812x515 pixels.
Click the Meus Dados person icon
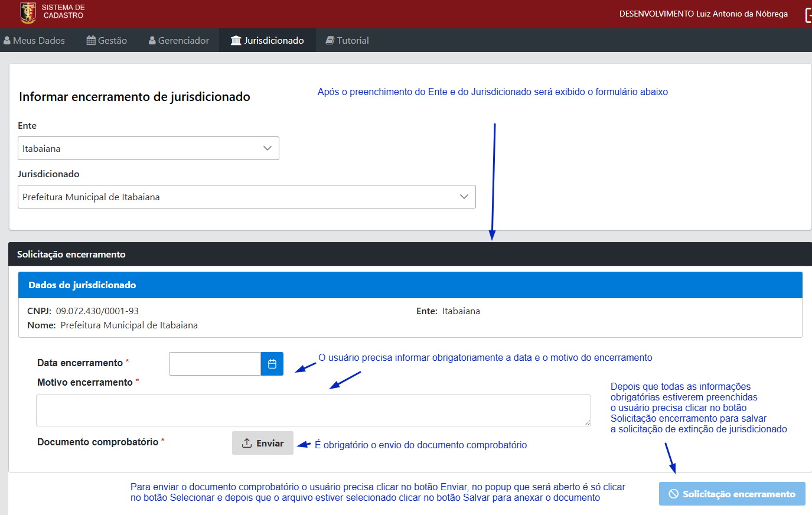[x=7, y=40]
